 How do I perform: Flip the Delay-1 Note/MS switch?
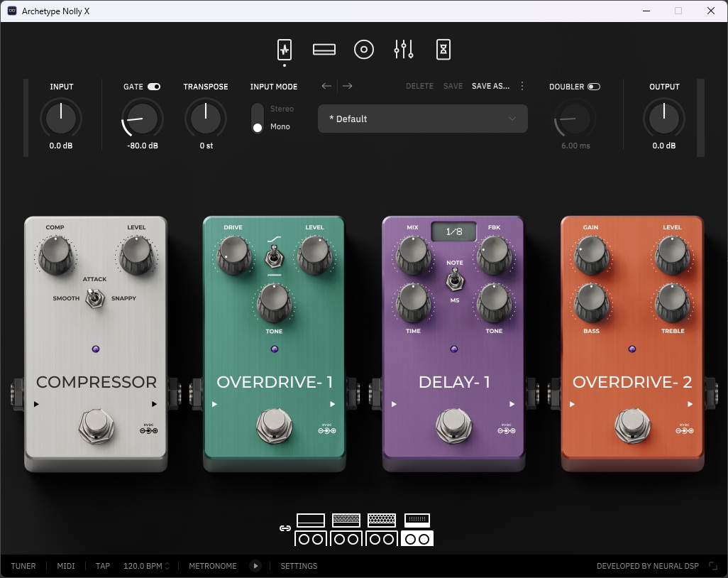coord(455,280)
